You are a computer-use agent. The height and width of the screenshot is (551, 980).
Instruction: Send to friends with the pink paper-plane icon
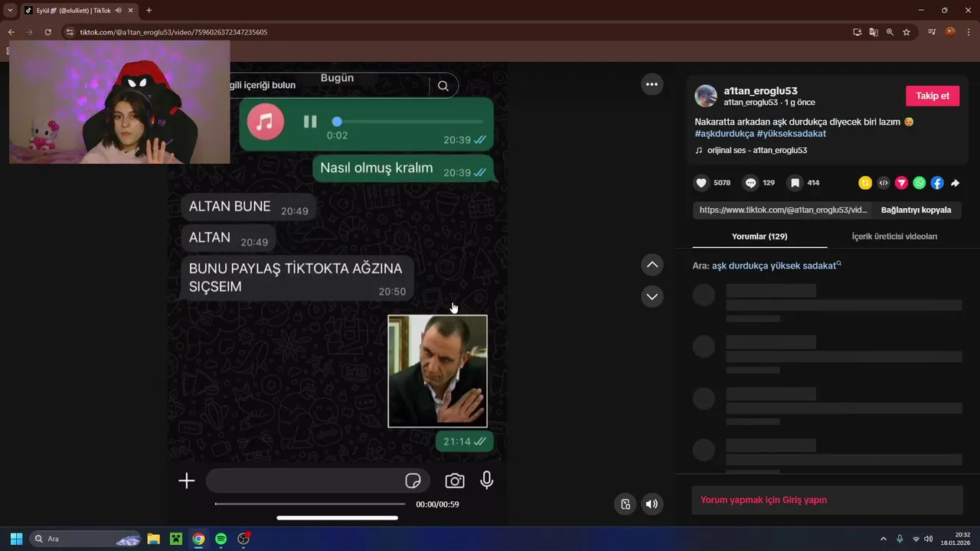(x=901, y=183)
